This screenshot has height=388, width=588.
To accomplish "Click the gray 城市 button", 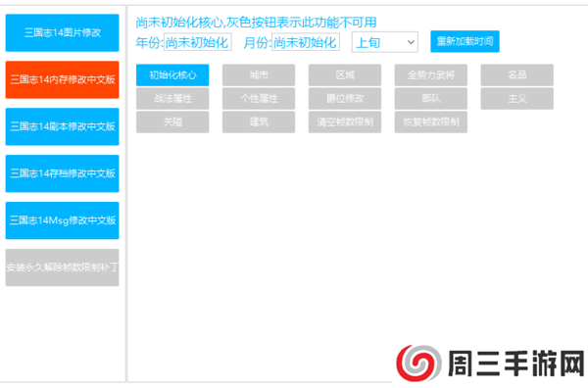I will 259,75.
